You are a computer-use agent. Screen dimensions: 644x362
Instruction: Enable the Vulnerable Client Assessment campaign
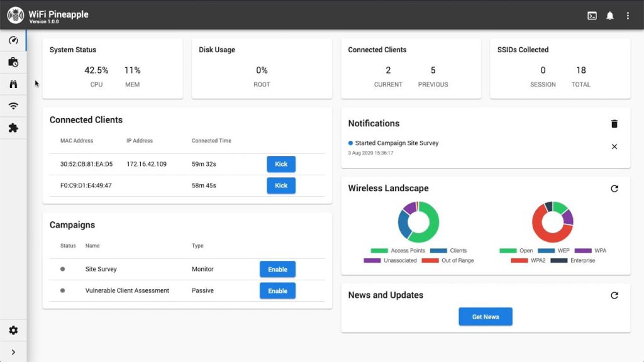277,291
